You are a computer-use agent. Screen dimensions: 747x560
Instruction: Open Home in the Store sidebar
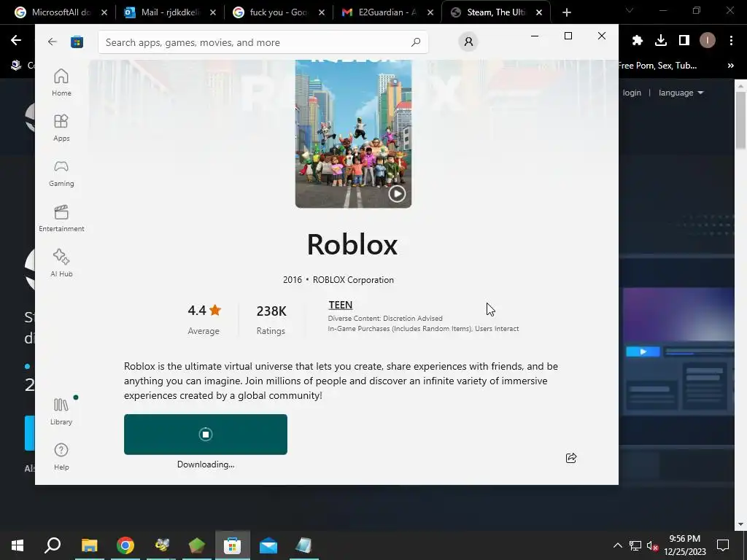pyautogui.click(x=61, y=83)
